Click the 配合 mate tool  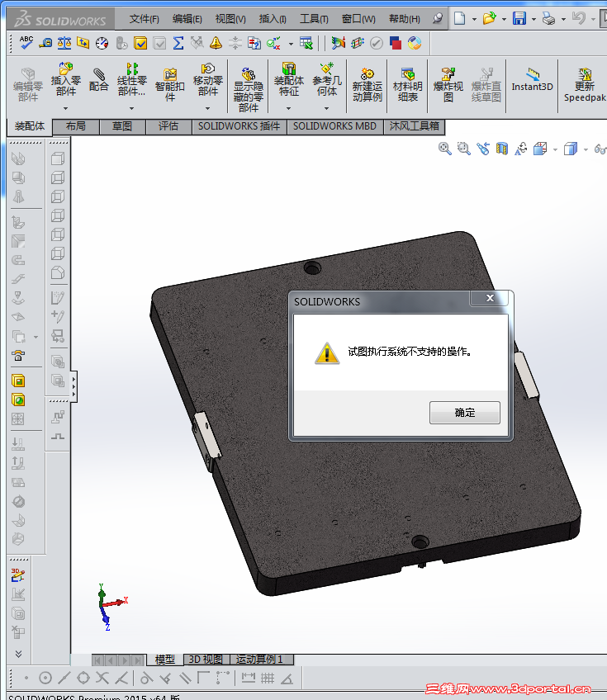99,79
